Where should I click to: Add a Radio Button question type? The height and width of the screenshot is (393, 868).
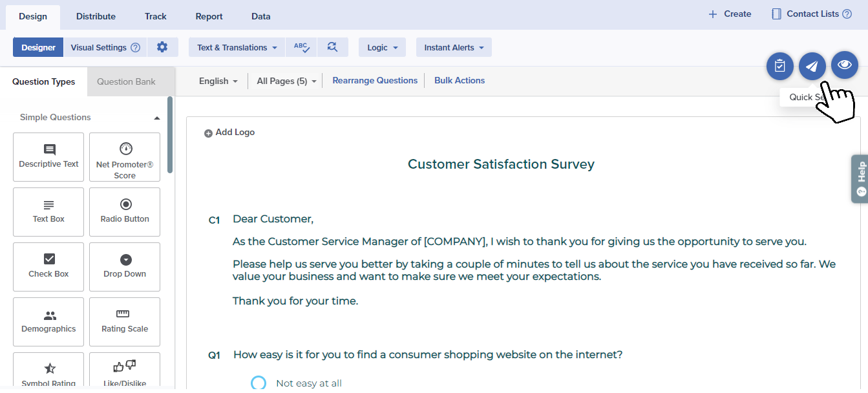pyautogui.click(x=125, y=211)
